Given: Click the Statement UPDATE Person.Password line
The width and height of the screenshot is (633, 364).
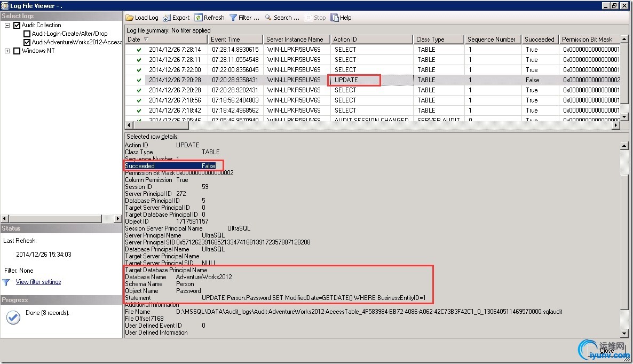Looking at the screenshot, I should point(275,298).
